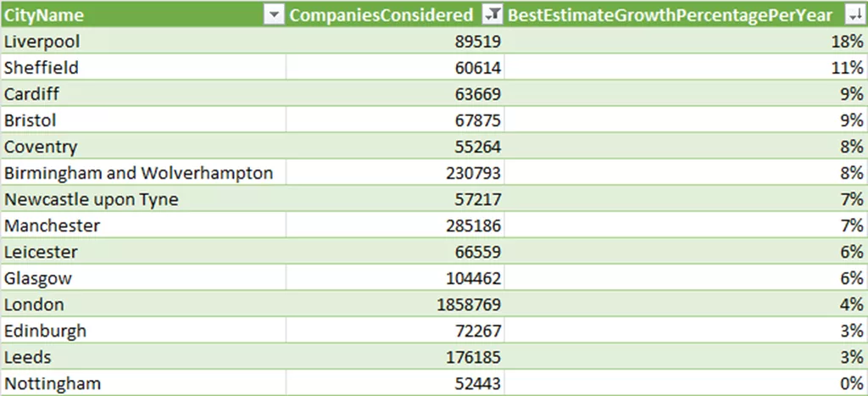This screenshot has width=868, height=396.
Task: Click the London companies value 1858769
Action: coord(395,304)
